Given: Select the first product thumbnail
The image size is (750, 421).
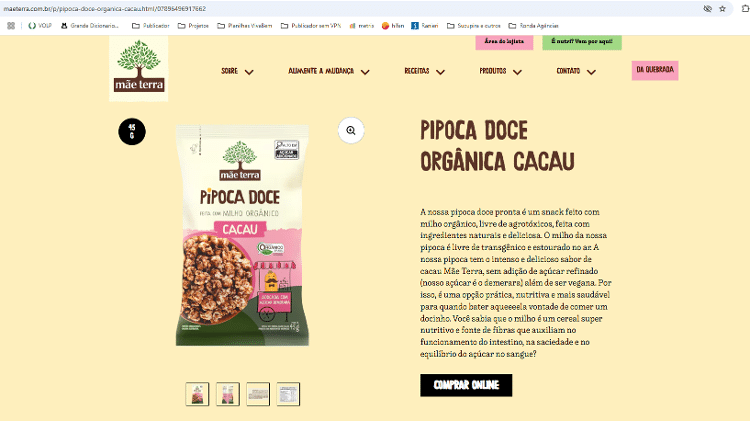Looking at the screenshot, I should [197, 394].
